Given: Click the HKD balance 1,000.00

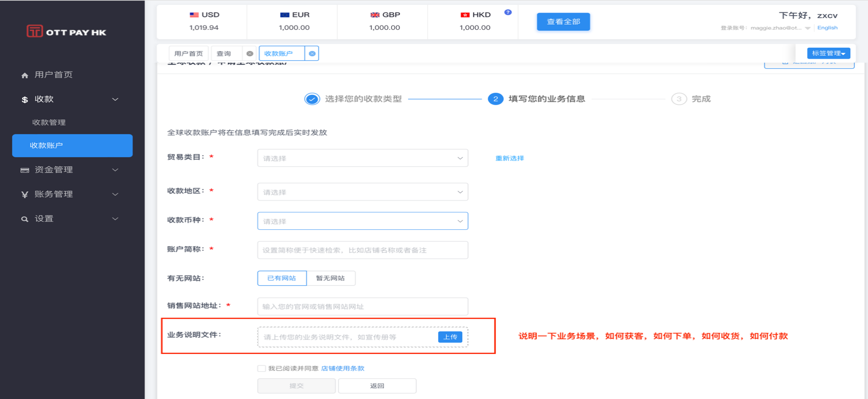Looking at the screenshot, I should click(x=475, y=28).
